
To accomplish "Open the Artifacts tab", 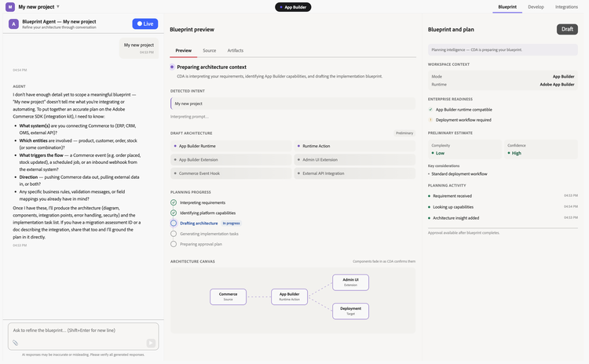I will point(235,50).
